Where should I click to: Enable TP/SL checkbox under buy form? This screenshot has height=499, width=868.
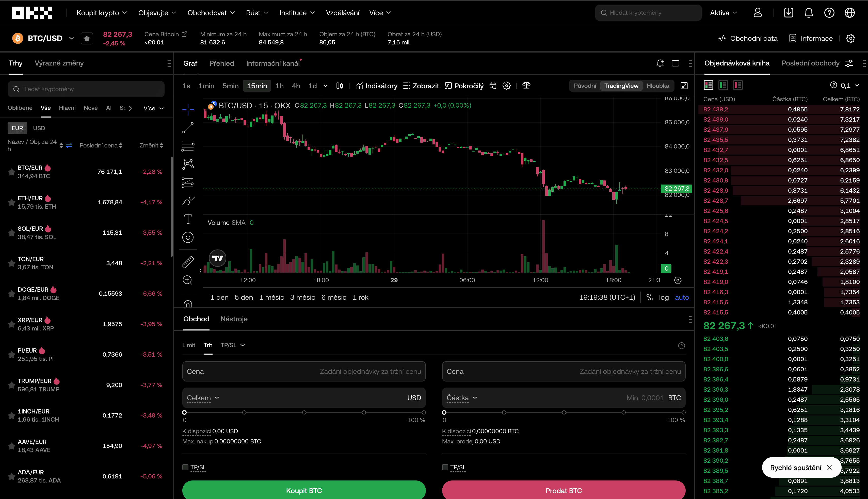[x=185, y=467]
